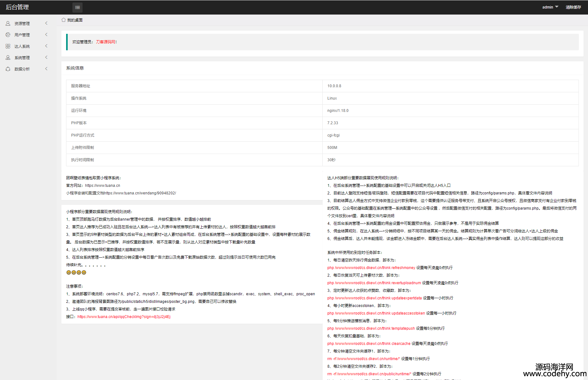Open the qqCheckImg API link

(124, 317)
